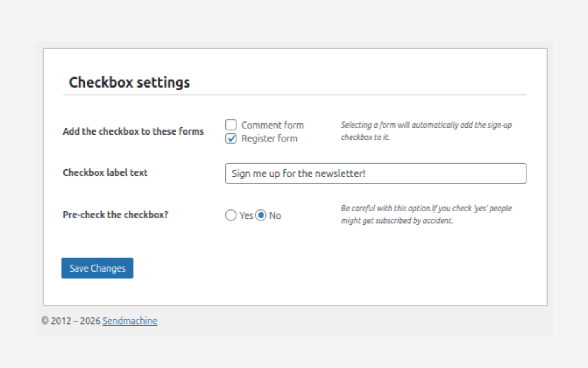Click the "Yes" option label text
This screenshot has height=368, width=588.
pos(246,215)
